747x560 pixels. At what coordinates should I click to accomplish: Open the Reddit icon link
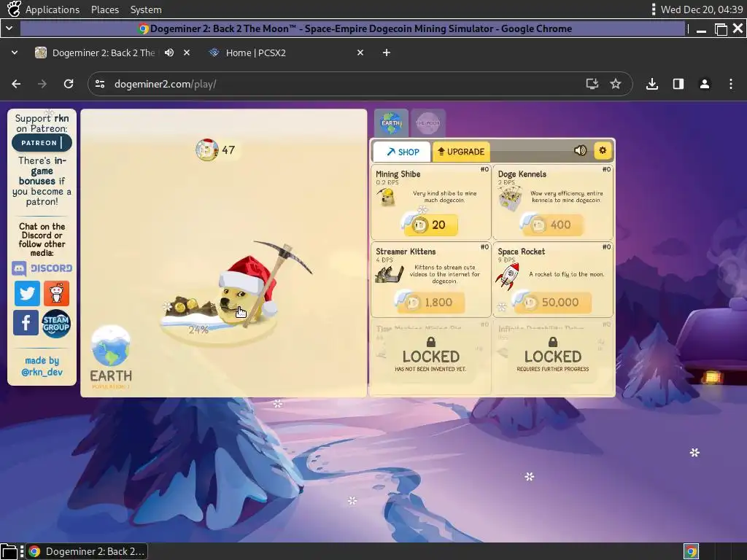[x=56, y=293]
